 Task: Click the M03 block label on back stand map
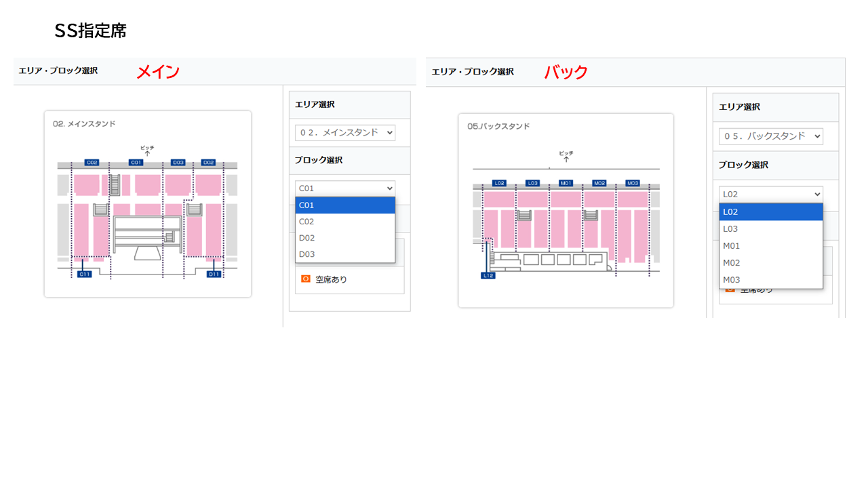pos(633,183)
